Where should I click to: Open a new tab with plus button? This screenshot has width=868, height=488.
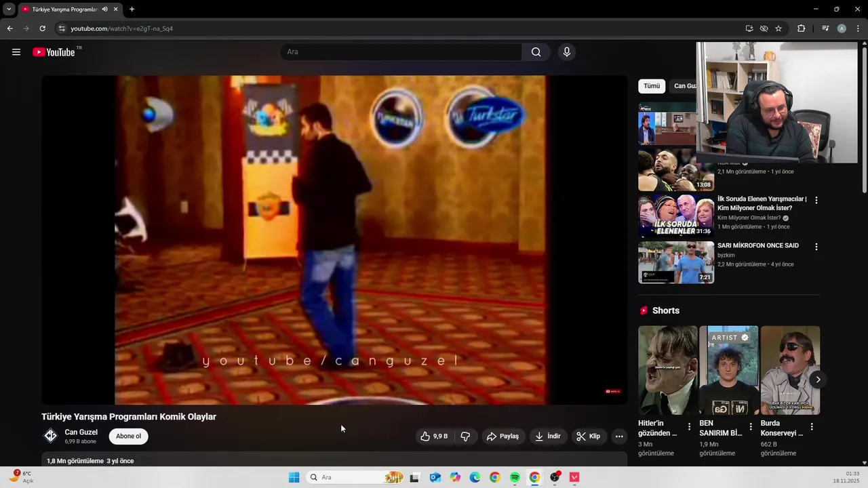click(132, 9)
